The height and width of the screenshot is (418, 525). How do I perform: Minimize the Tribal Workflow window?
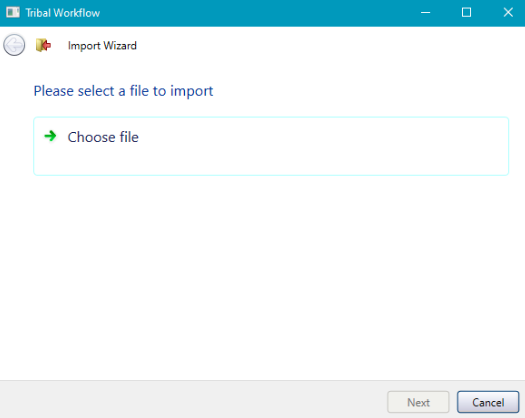425,13
